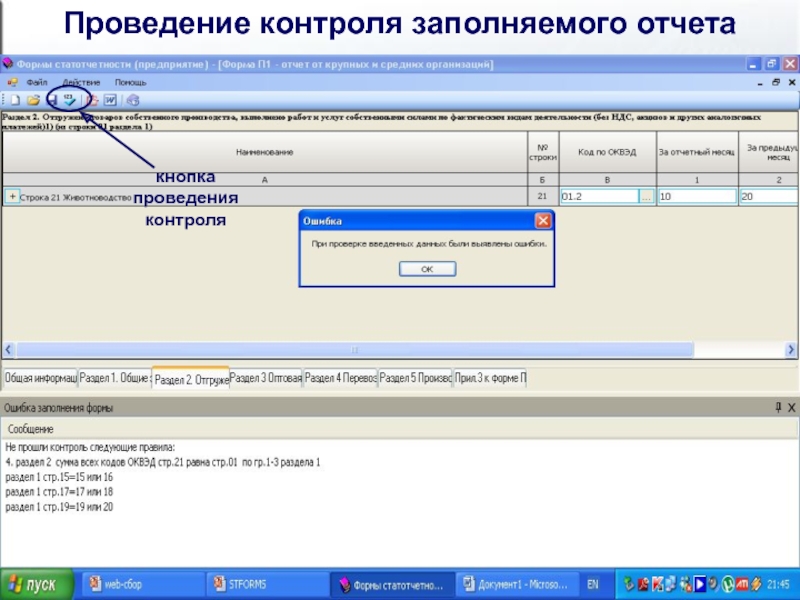This screenshot has width=800, height=600.
Task: Click the Наименование column header
Action: pos(264,152)
